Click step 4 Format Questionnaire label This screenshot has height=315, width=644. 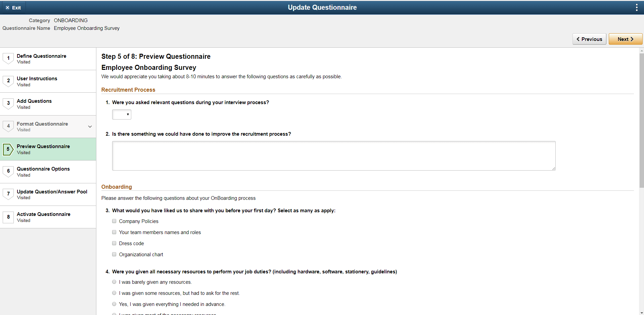42,124
